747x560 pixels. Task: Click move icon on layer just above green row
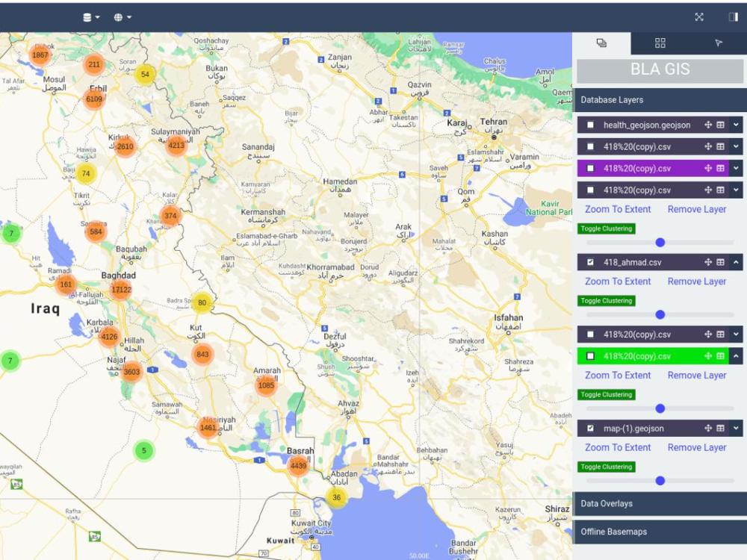click(708, 335)
